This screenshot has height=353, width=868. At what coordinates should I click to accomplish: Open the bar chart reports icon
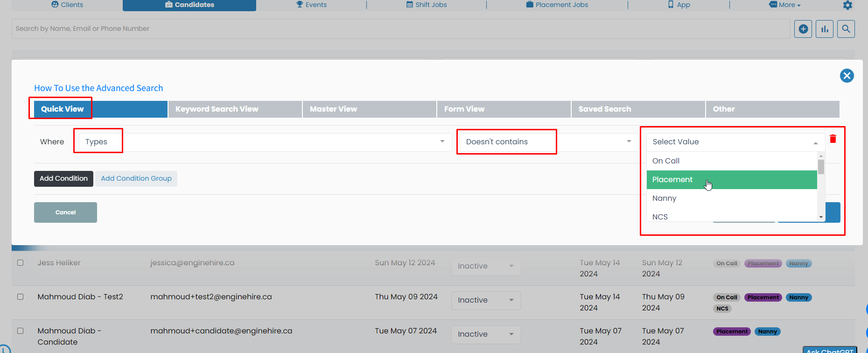(x=825, y=29)
